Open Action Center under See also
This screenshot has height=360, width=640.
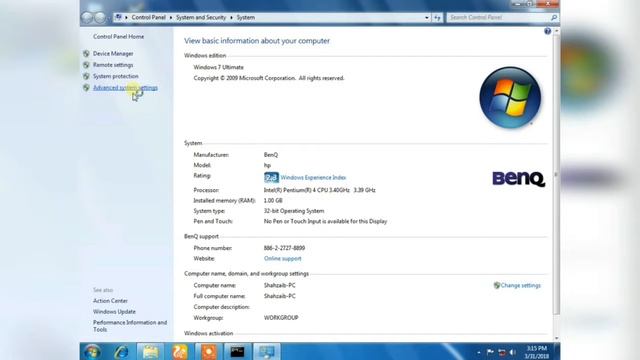tap(110, 300)
